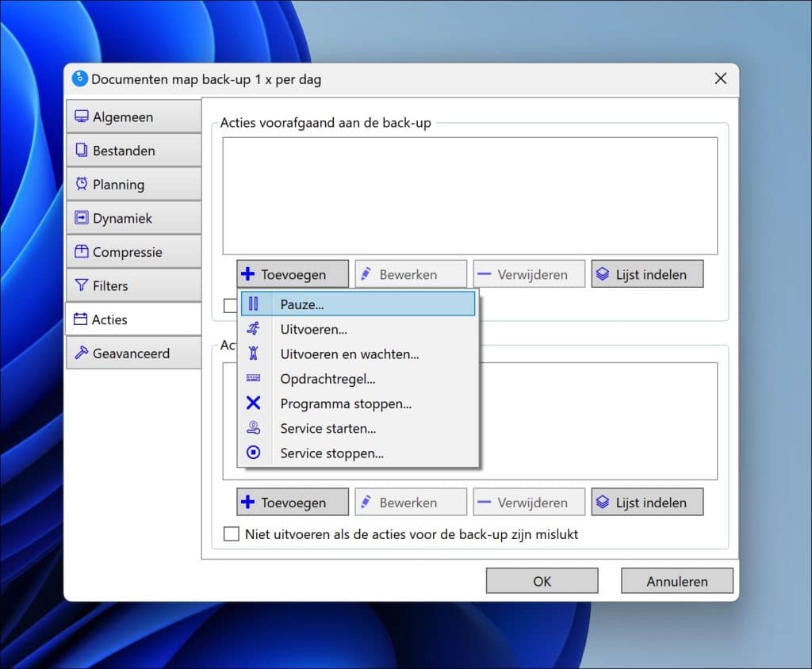Click the upper Toevoegen button
812x669 pixels.
tap(293, 274)
